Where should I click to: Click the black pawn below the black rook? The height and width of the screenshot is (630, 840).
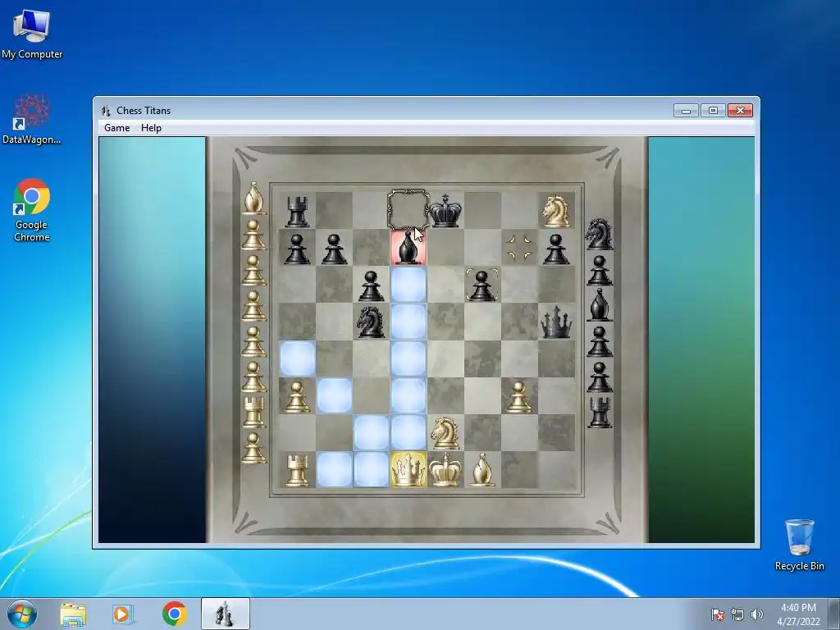pyautogui.click(x=297, y=249)
